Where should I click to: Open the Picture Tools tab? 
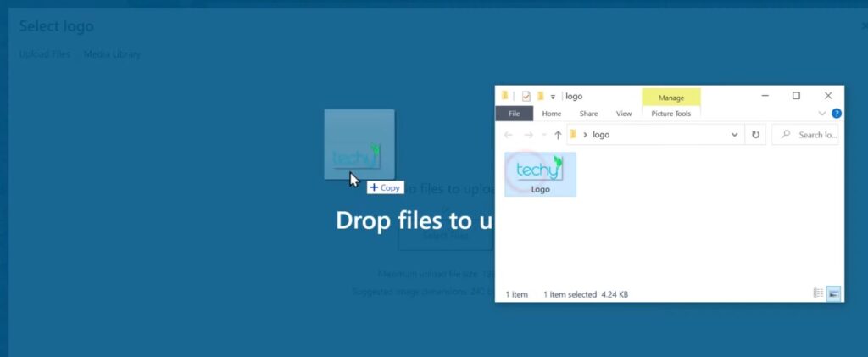click(670, 114)
